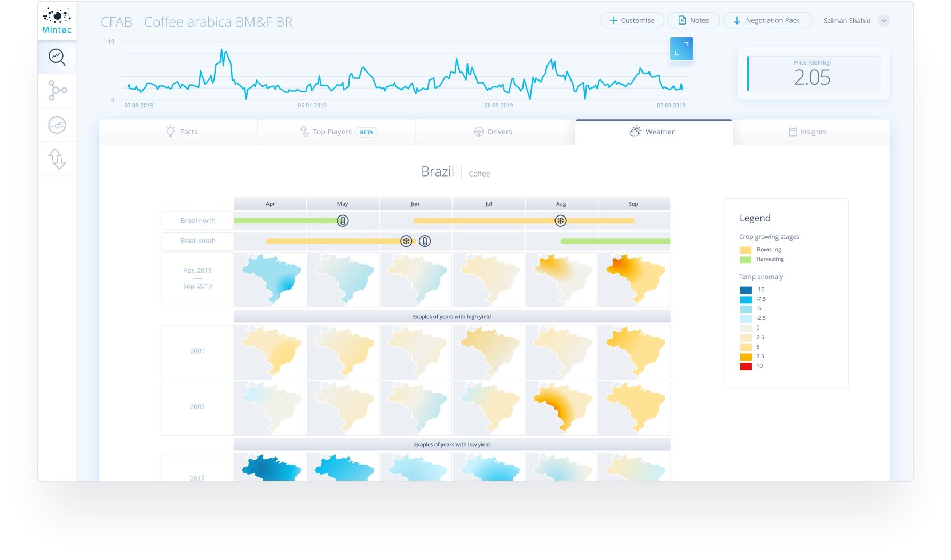
Task: Select the price analysis magnifier icon in sidebar
Action: (57, 57)
